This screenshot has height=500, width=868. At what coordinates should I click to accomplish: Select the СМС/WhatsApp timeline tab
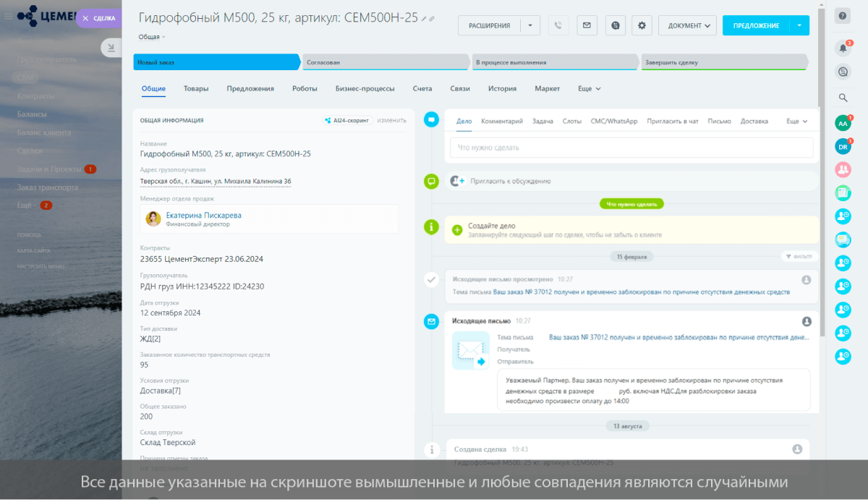tap(614, 121)
